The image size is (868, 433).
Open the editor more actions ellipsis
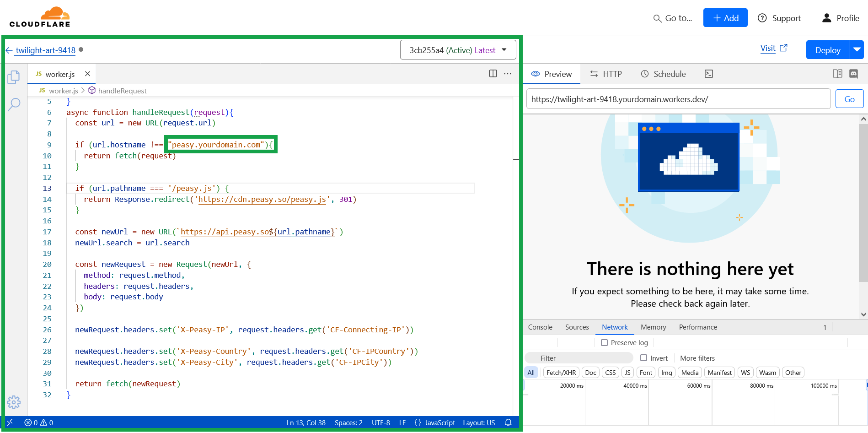tap(507, 73)
